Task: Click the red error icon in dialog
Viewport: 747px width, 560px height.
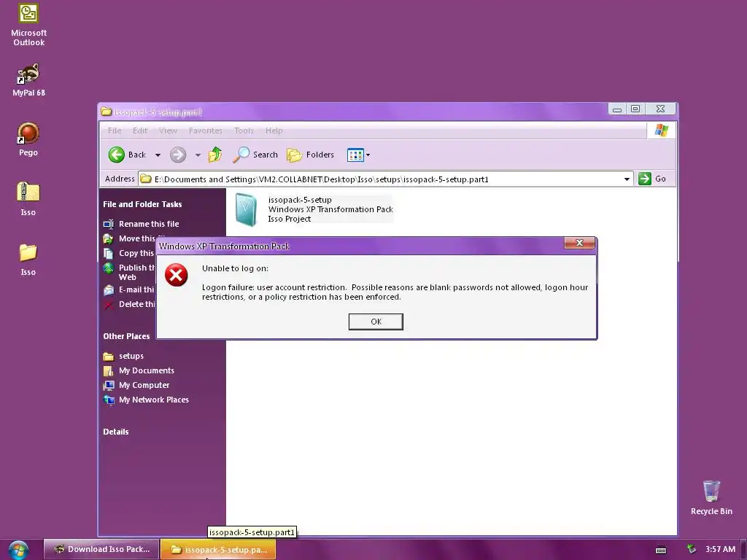Action: tap(177, 275)
